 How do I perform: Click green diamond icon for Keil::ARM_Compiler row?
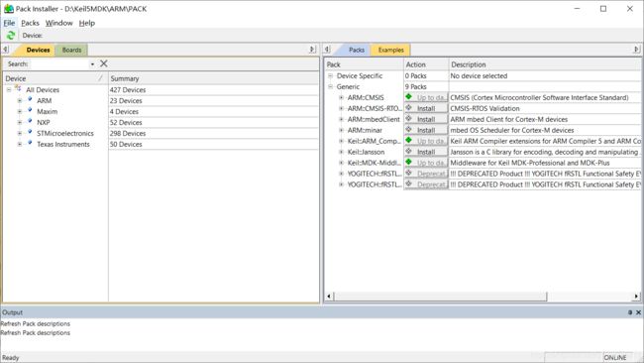[408, 141]
